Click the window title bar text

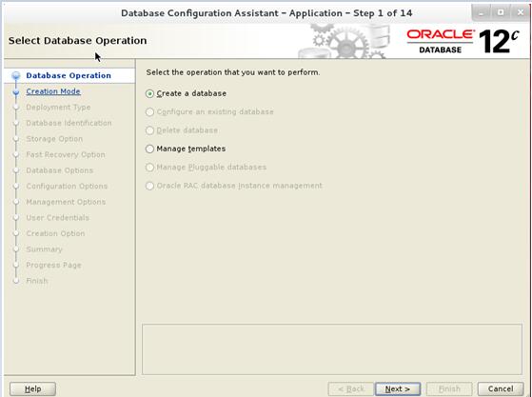(x=266, y=13)
